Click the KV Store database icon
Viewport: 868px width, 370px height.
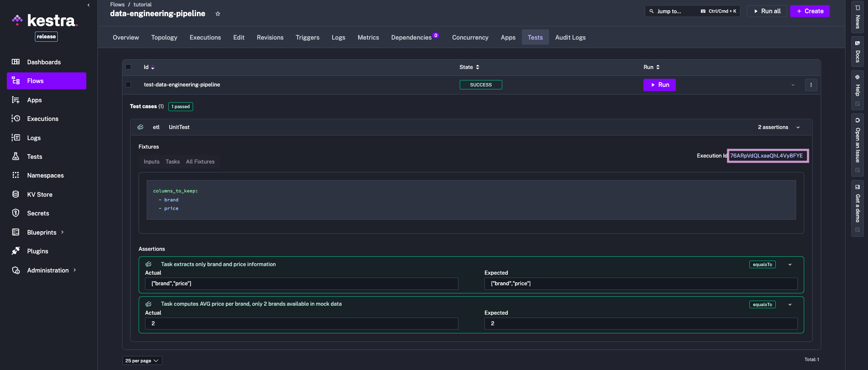click(x=16, y=194)
